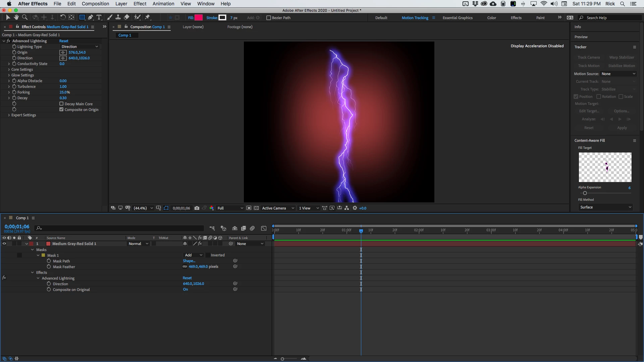Switch to the Essential Graphics workspace

(x=458, y=18)
